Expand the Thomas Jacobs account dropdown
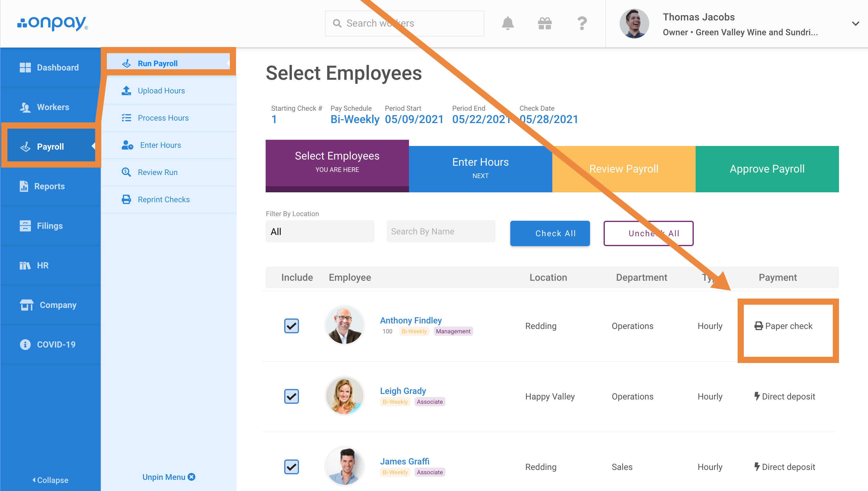The image size is (868, 491). (x=855, y=23)
